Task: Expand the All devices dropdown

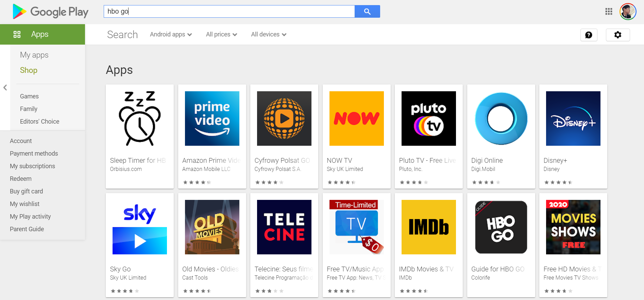Action: coord(269,34)
